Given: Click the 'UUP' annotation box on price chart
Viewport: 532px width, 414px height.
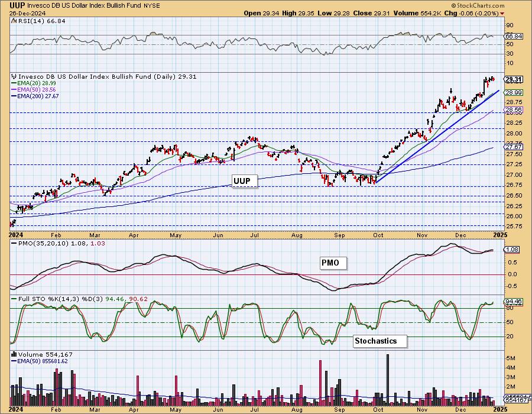Looking at the screenshot, I should tap(244, 181).
